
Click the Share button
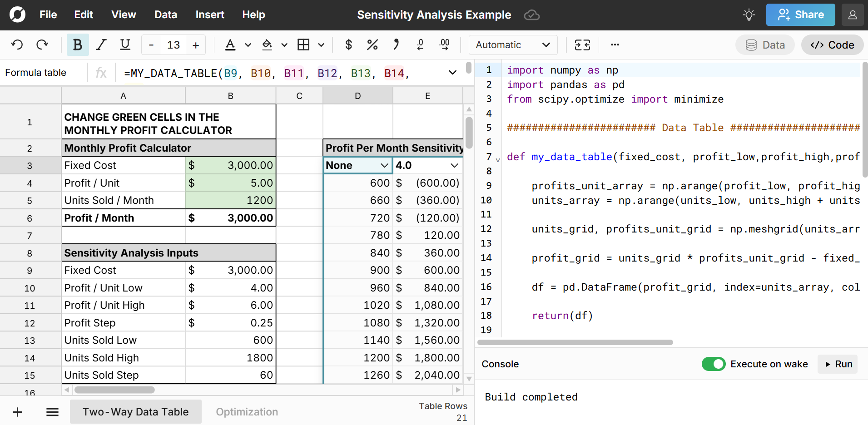pos(800,15)
